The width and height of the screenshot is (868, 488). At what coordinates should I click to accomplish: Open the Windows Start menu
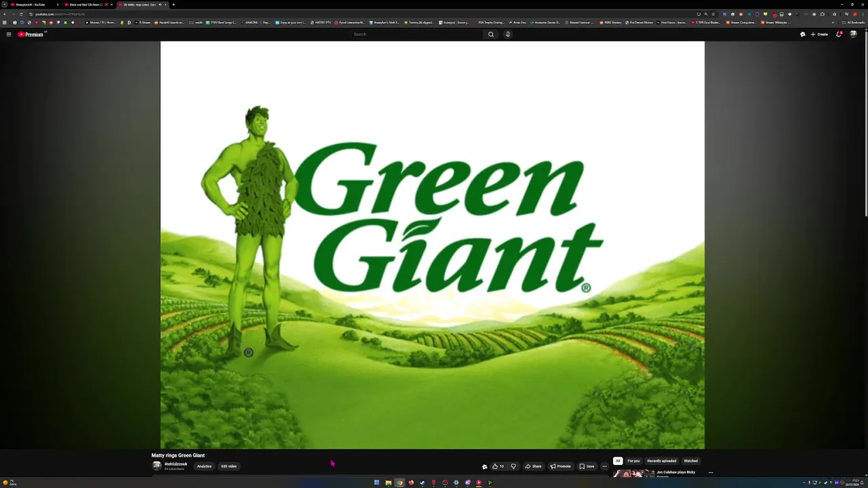[376, 483]
